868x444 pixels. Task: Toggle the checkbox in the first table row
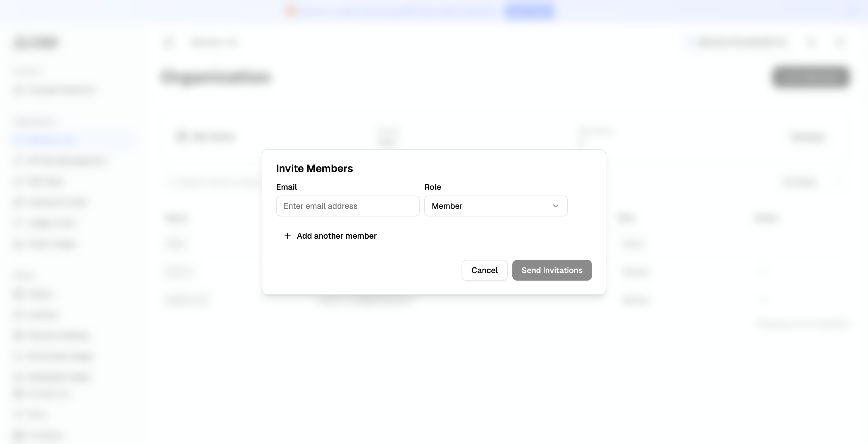click(x=173, y=244)
